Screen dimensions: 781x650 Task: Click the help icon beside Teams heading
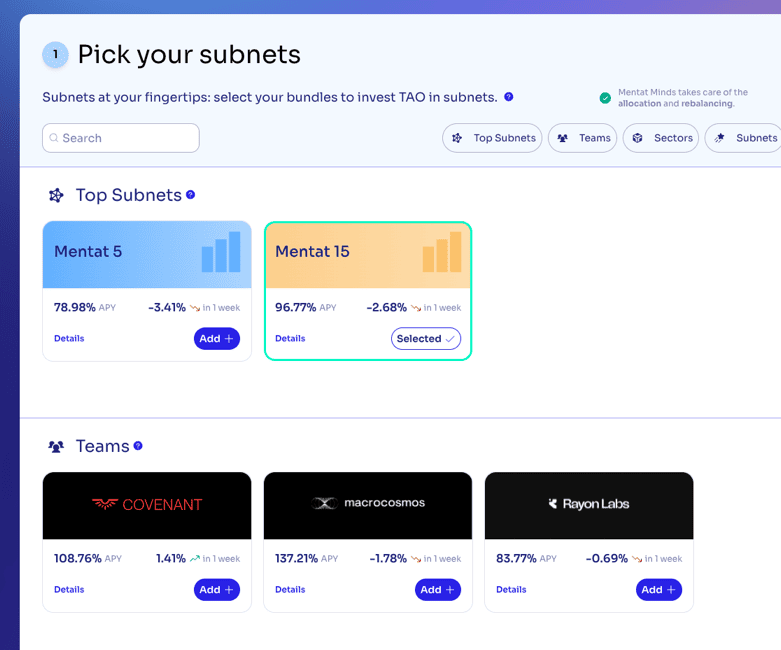point(138,446)
